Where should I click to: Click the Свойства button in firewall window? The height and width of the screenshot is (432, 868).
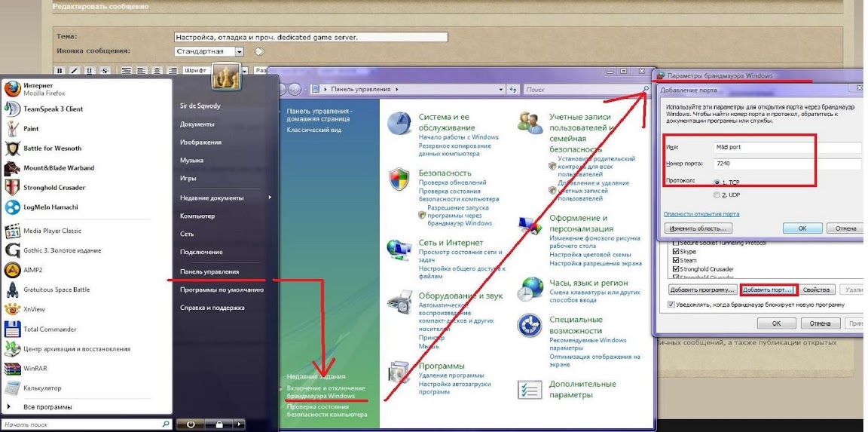point(817,290)
